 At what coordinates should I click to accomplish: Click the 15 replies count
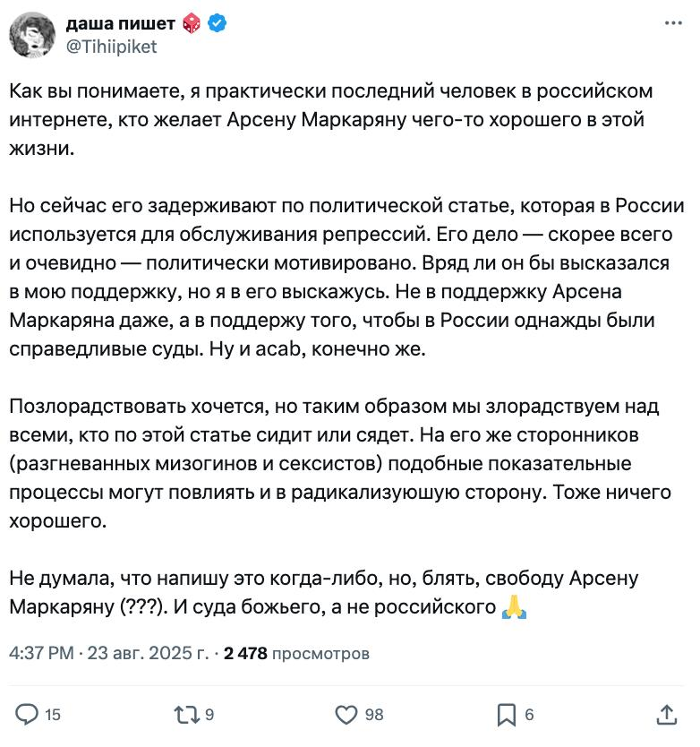[x=53, y=715]
